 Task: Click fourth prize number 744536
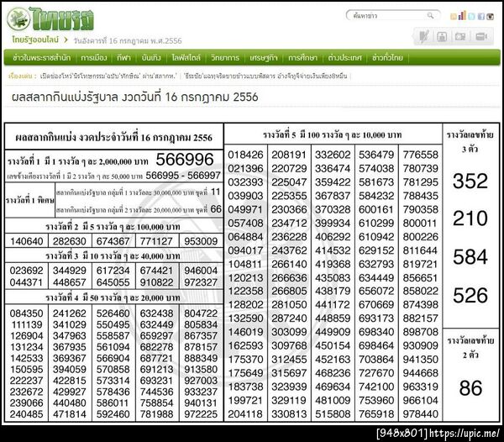pos(156,392)
